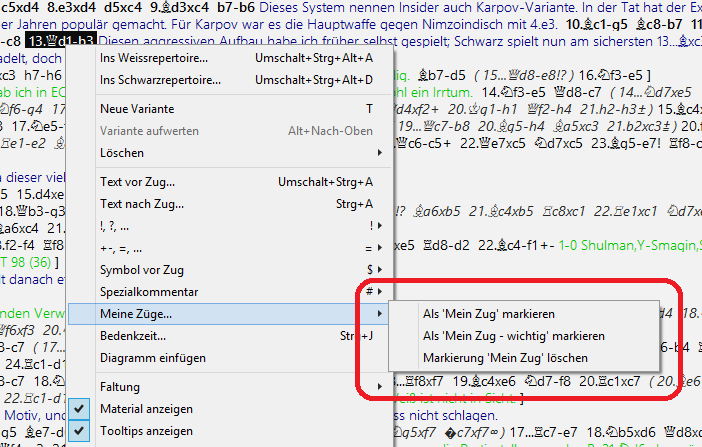Expand the 'Löschen' submenu
Image resolution: width=702 pixels, height=447 pixels.
(122, 153)
